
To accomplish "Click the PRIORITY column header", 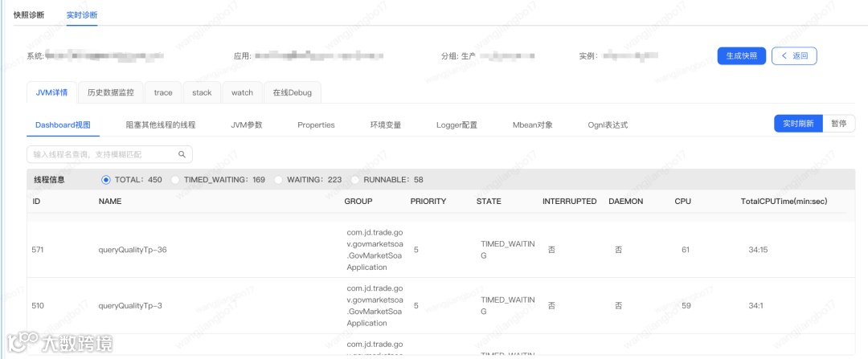I will [428, 202].
